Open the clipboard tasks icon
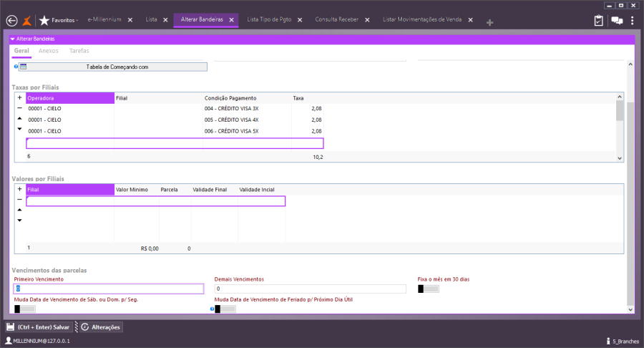The image size is (644, 348). (598, 21)
